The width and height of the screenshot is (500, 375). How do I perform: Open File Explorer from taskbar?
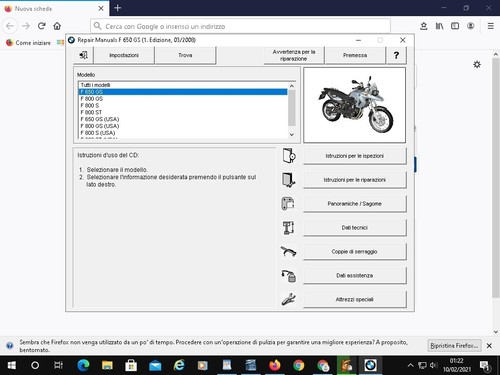click(107, 365)
